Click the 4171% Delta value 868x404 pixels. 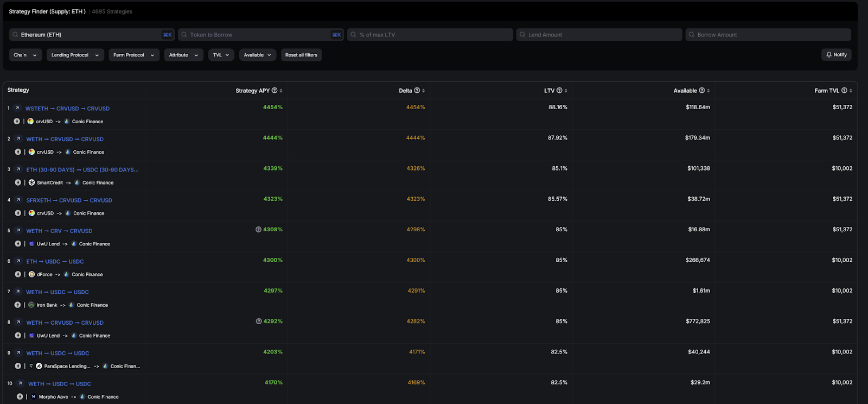pyautogui.click(x=417, y=352)
